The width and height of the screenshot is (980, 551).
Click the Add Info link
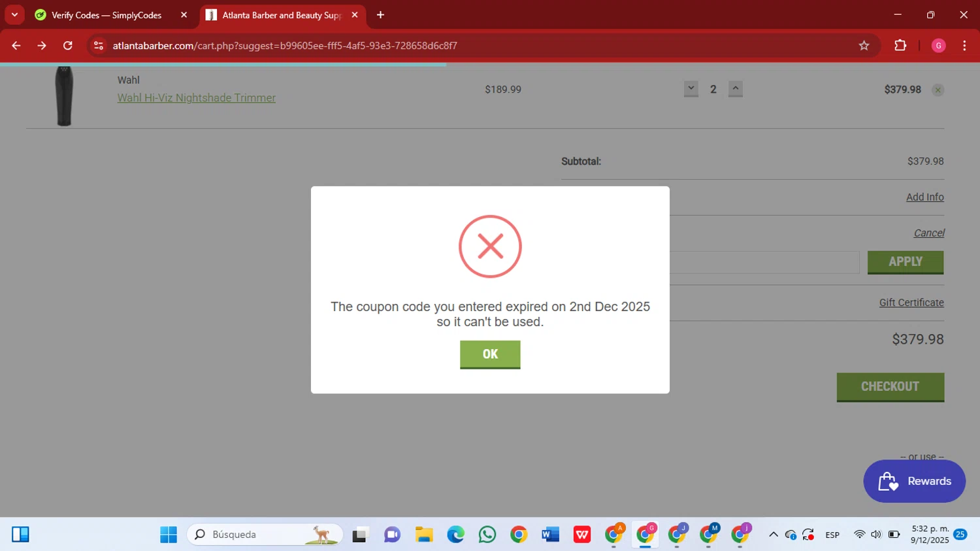[924, 197]
